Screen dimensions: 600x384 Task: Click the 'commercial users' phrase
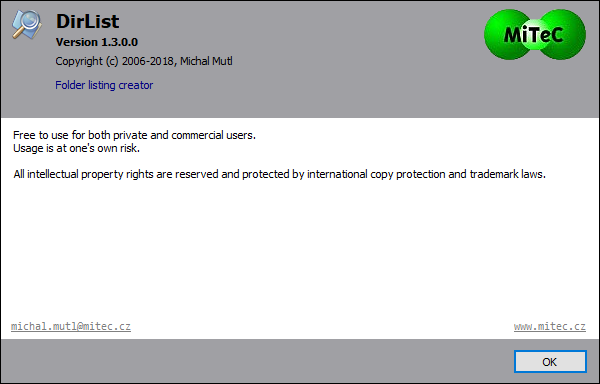[214, 135]
